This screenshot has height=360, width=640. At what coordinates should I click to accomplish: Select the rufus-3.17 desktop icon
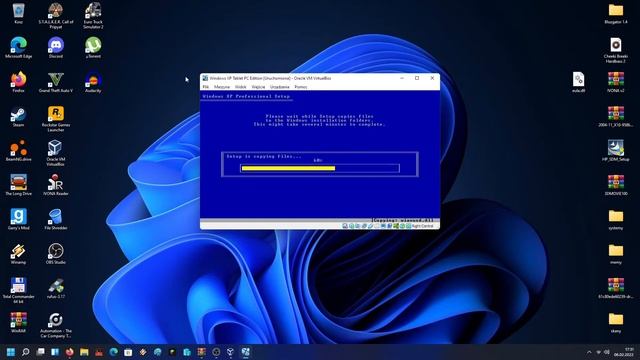(56, 288)
